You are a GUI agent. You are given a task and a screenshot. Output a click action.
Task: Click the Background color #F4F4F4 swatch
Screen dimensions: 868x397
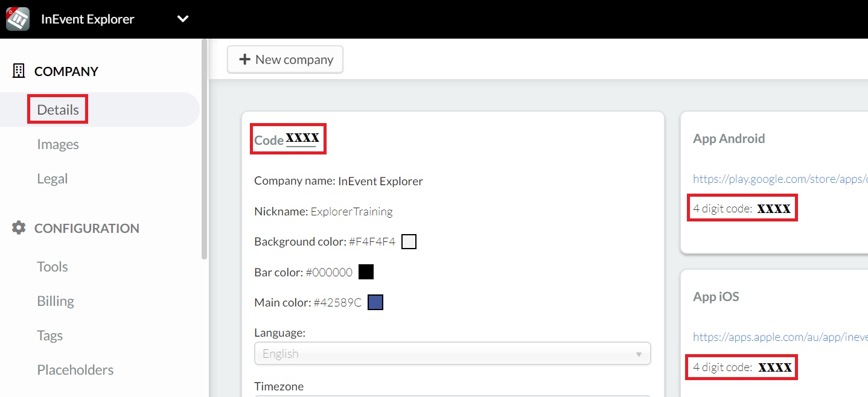(x=409, y=242)
